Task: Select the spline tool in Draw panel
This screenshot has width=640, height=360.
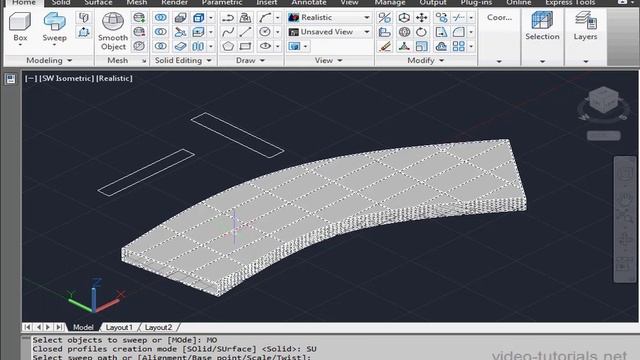Action: tap(228, 32)
